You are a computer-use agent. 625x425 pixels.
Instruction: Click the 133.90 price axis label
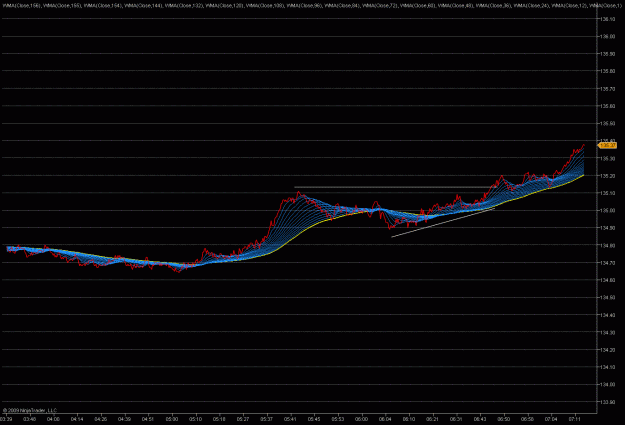pyautogui.click(x=607, y=402)
